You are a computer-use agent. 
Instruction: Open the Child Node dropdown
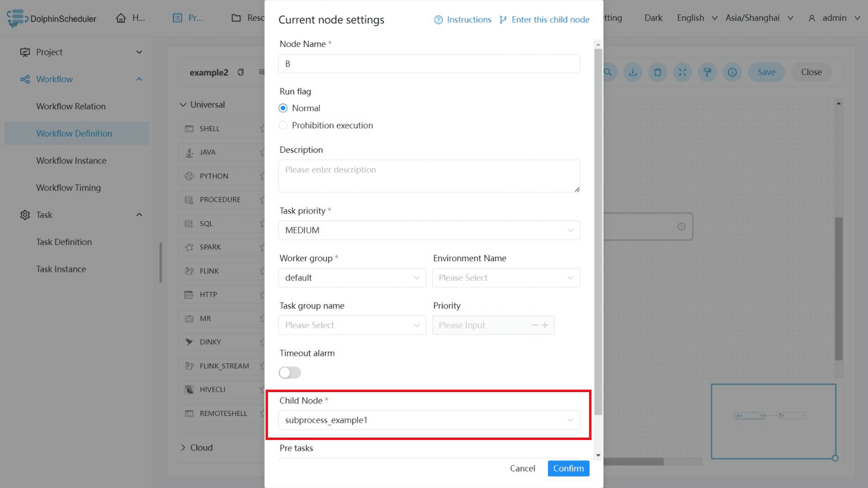(x=429, y=420)
